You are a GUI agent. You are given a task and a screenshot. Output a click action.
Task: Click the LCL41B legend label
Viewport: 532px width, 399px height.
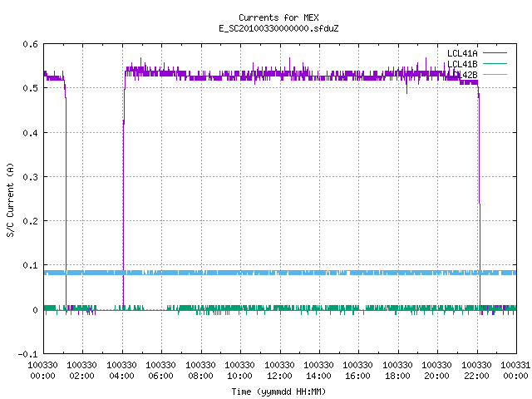pyautogui.click(x=462, y=64)
